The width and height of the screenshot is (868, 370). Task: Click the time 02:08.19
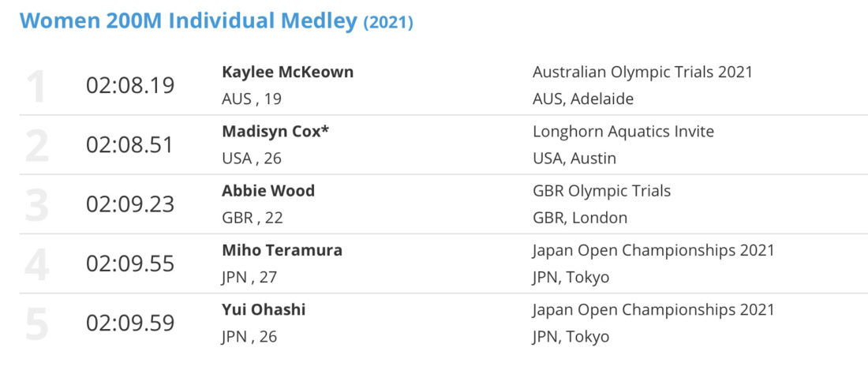tap(130, 85)
